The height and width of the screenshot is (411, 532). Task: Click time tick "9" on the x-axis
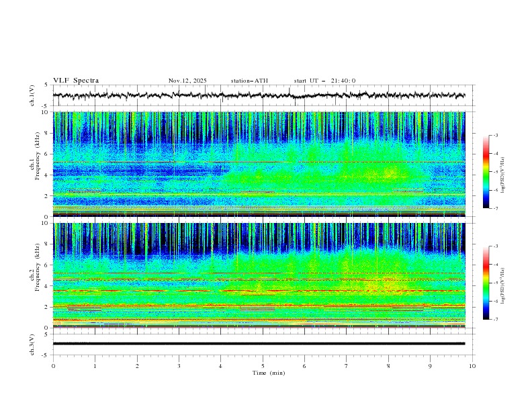click(430, 366)
